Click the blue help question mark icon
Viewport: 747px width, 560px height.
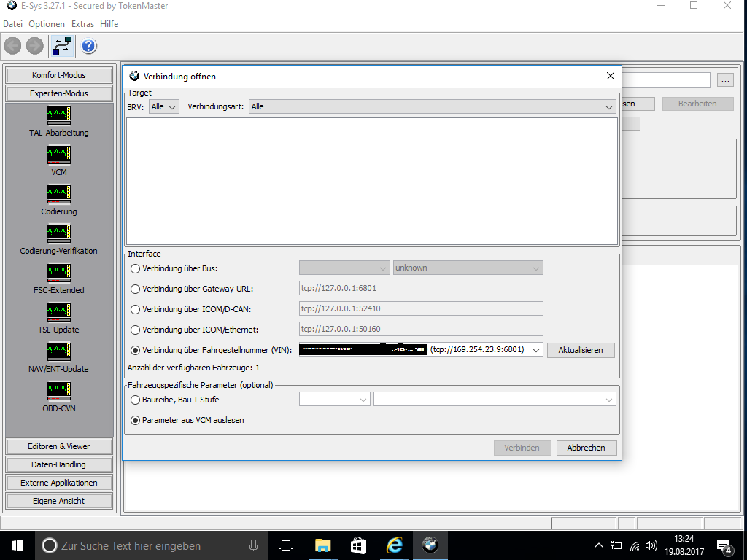(88, 47)
